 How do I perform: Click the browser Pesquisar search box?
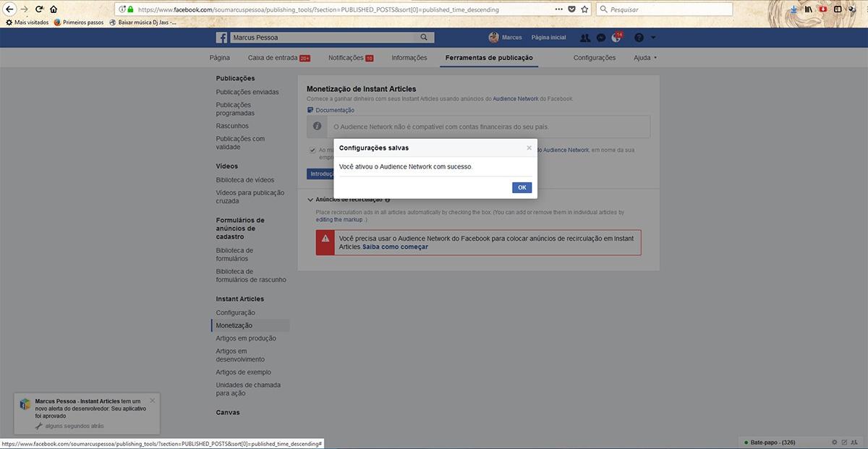pos(664,9)
